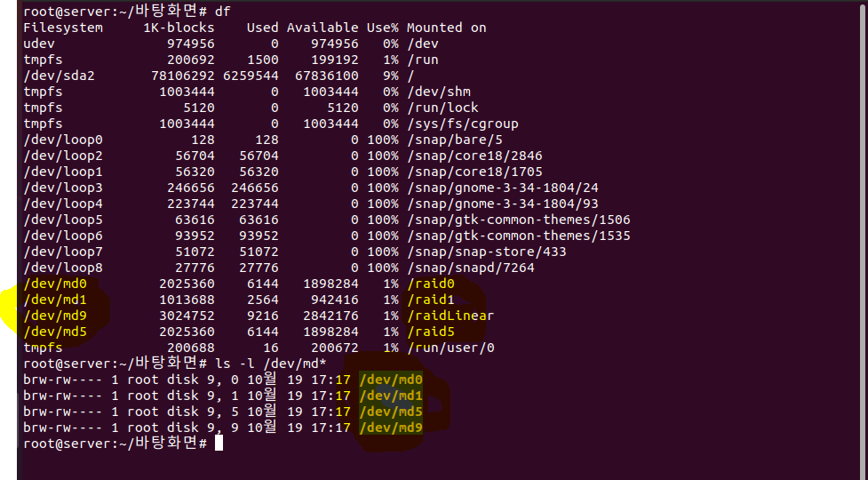Screen dimensions: 868x480
Task: Click the '/snap/gtk-common-themes/1506' mount path
Action: (x=519, y=220)
